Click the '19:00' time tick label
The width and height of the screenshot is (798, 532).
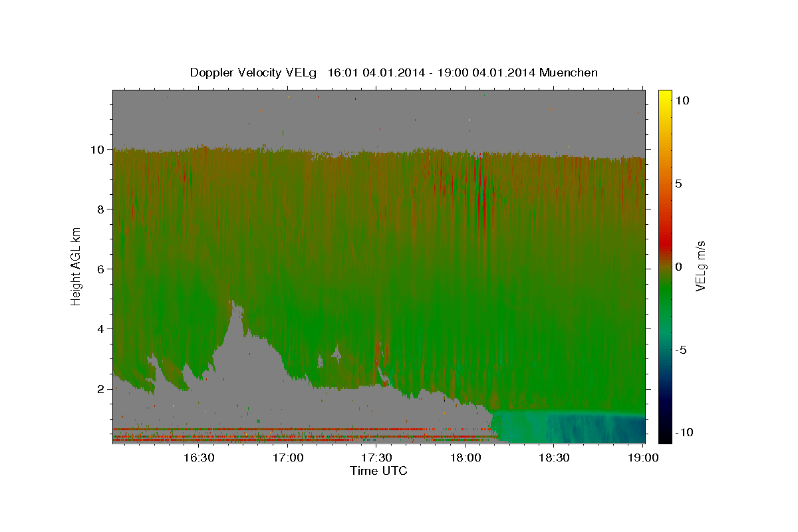coord(642,458)
